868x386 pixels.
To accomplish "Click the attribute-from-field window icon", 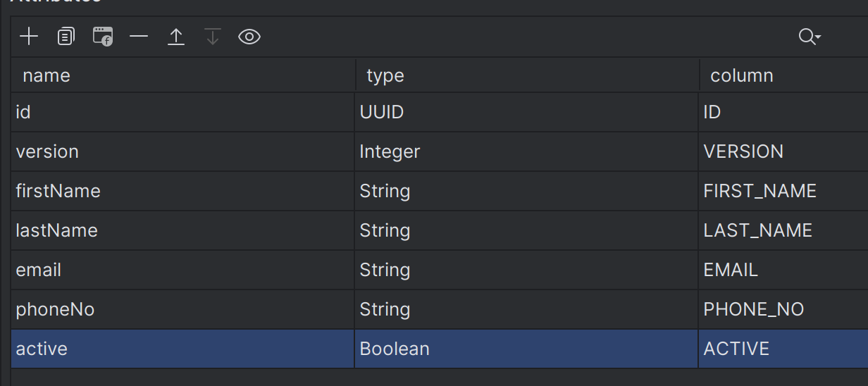I will 103,37.
